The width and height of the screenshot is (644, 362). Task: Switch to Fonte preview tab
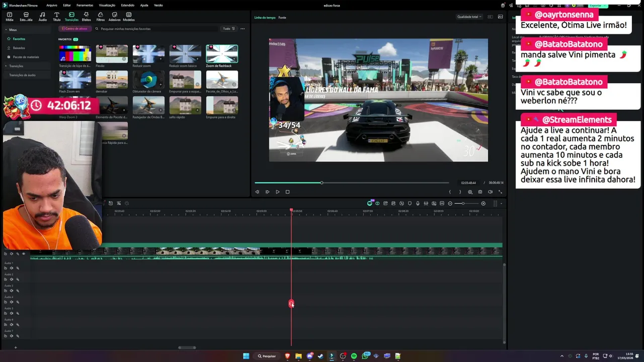(x=282, y=18)
